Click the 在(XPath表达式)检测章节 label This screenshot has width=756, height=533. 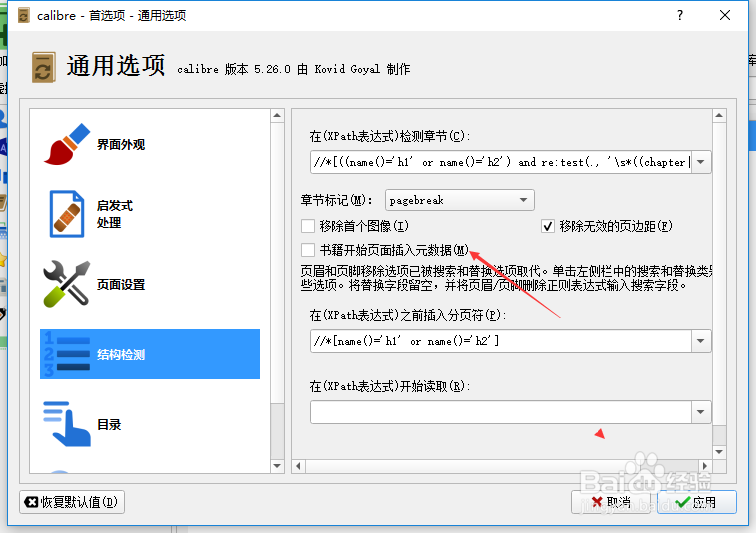pos(390,136)
